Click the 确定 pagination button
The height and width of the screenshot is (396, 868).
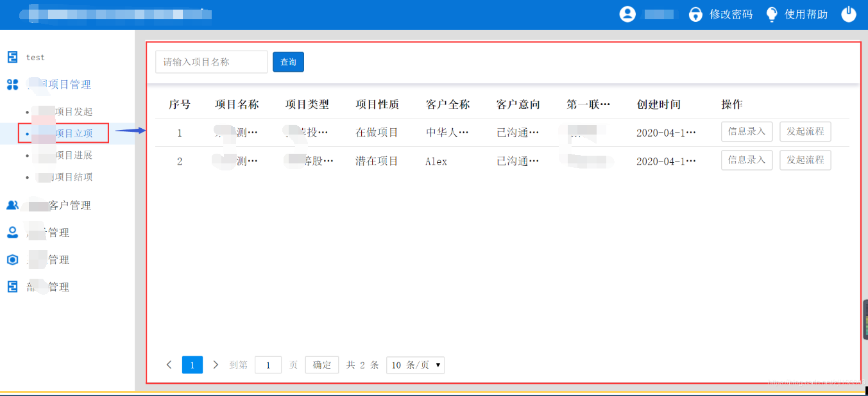tap(321, 365)
